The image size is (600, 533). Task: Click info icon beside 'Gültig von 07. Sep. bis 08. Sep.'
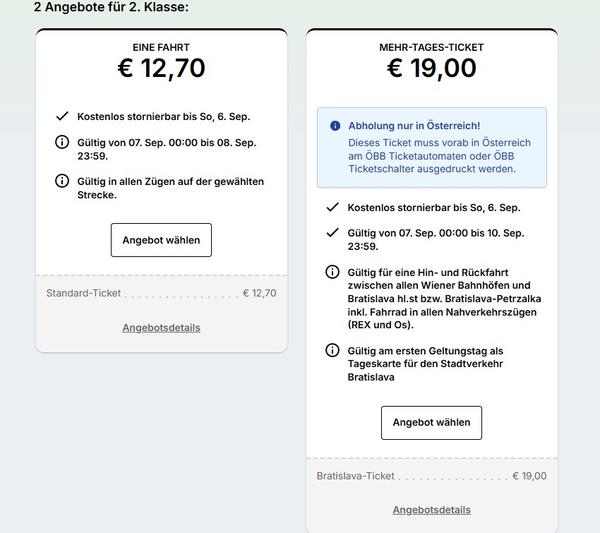pyautogui.click(x=62, y=142)
